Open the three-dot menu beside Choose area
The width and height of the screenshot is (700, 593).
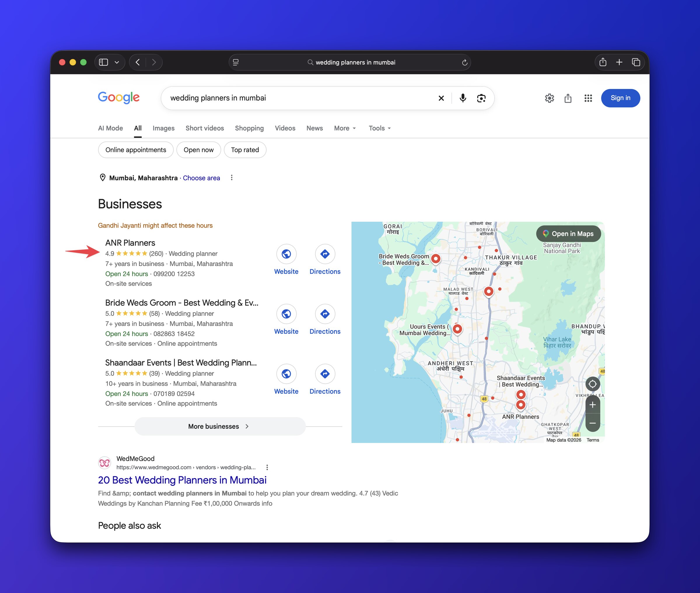click(x=231, y=177)
